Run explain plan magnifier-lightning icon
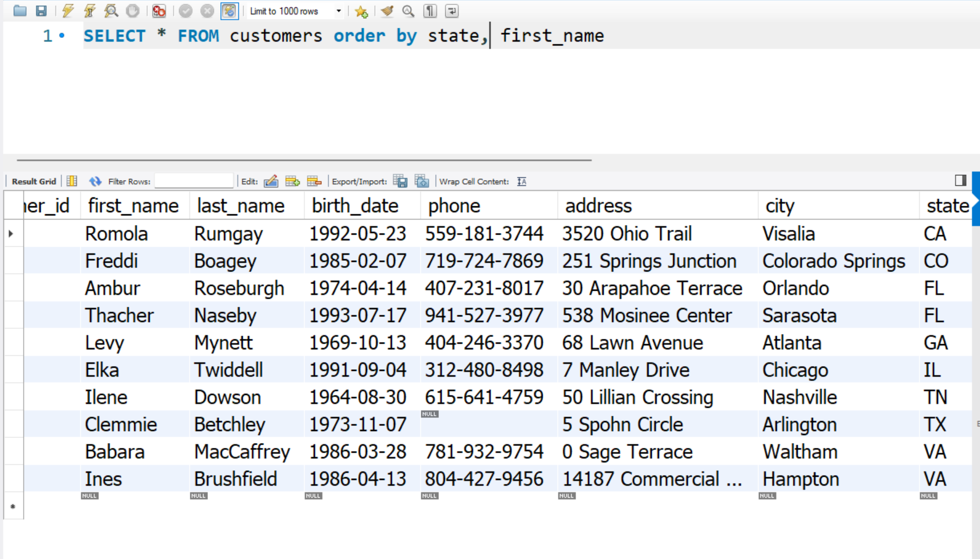980x559 pixels. 111,11
